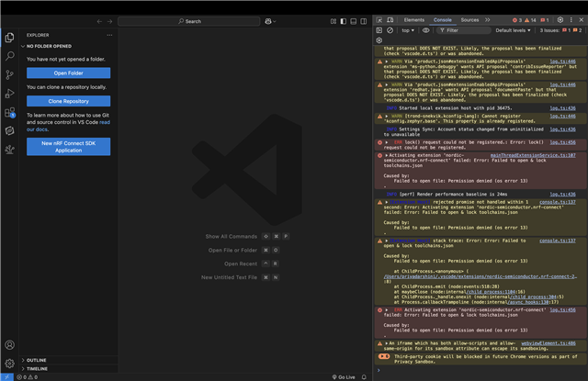Click the Clone Repository button
This screenshot has height=381, width=588.
(x=68, y=101)
